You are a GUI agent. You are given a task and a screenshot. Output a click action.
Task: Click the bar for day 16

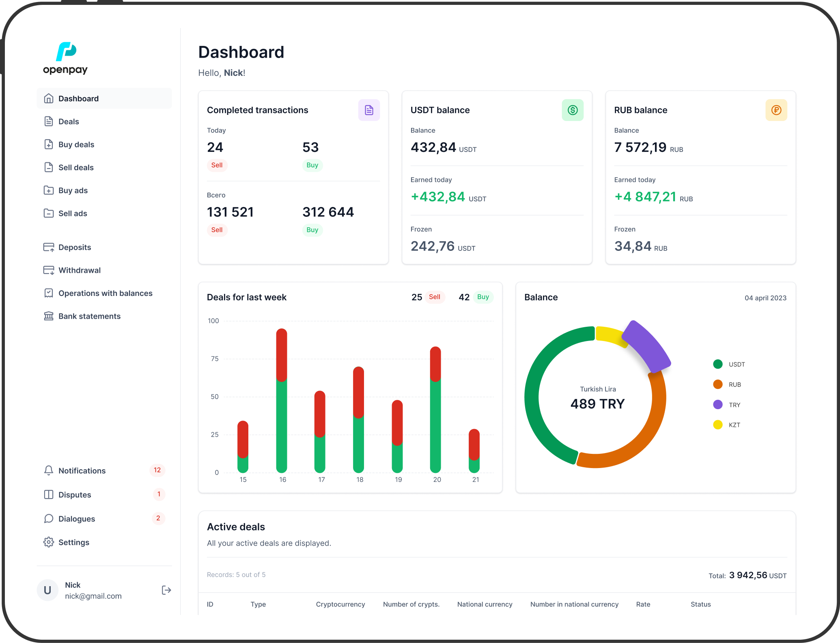282,401
